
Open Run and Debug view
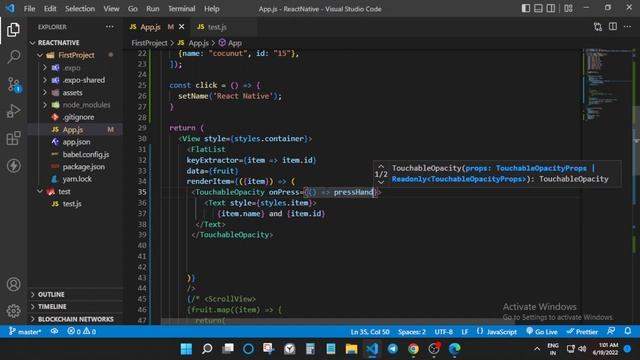(13, 111)
